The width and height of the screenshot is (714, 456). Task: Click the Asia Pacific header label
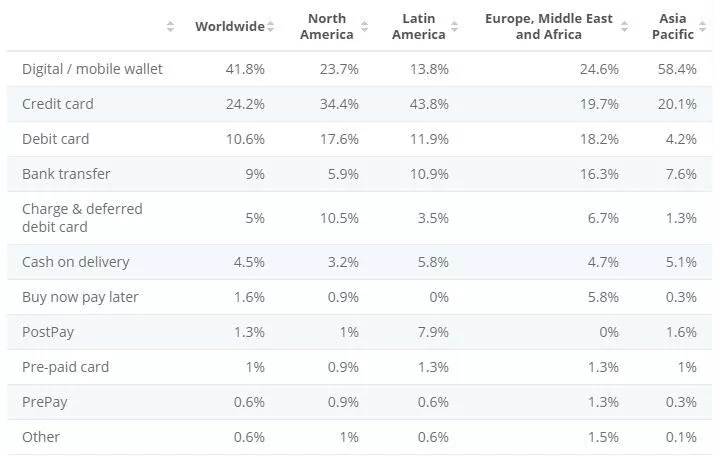tap(673, 27)
